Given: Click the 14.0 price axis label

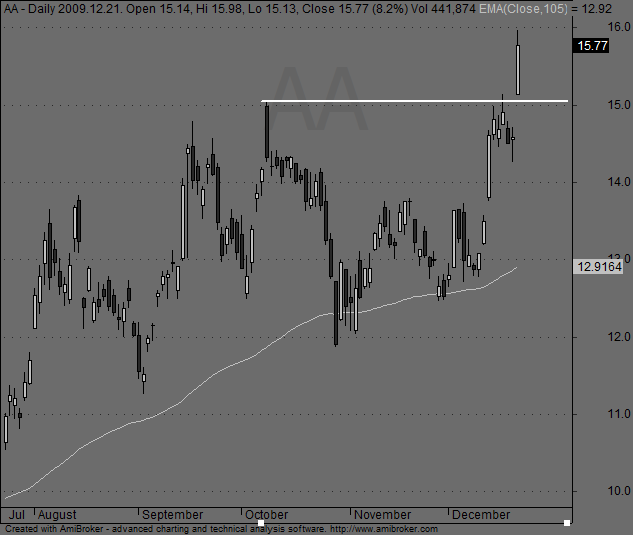Looking at the screenshot, I should [619, 182].
